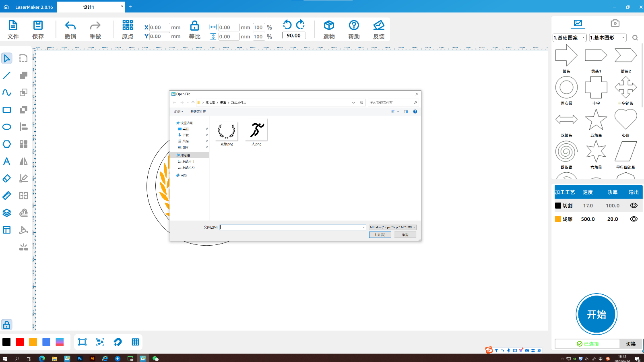Click the 开始 start button
Viewport: 644px width, 362px height.
(x=596, y=314)
